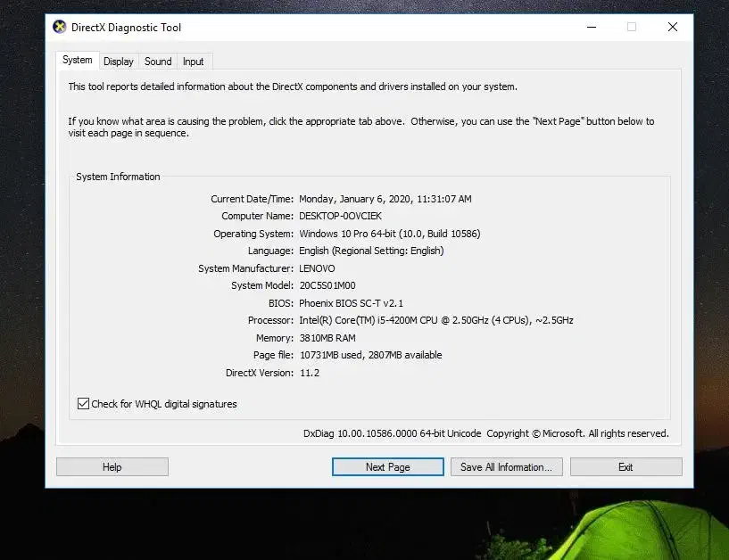Open the Sound tab
The image size is (729, 560).
pyautogui.click(x=158, y=62)
